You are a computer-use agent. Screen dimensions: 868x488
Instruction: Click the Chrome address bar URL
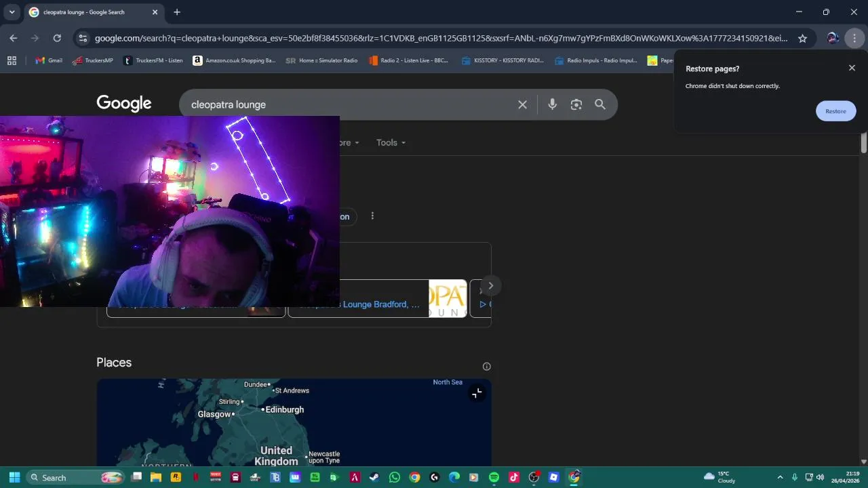tap(441, 39)
